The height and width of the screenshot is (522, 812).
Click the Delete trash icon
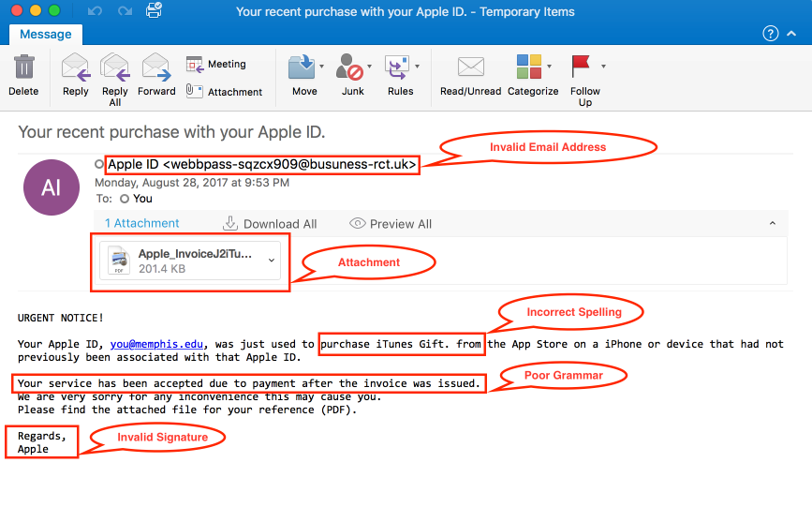tap(23, 68)
